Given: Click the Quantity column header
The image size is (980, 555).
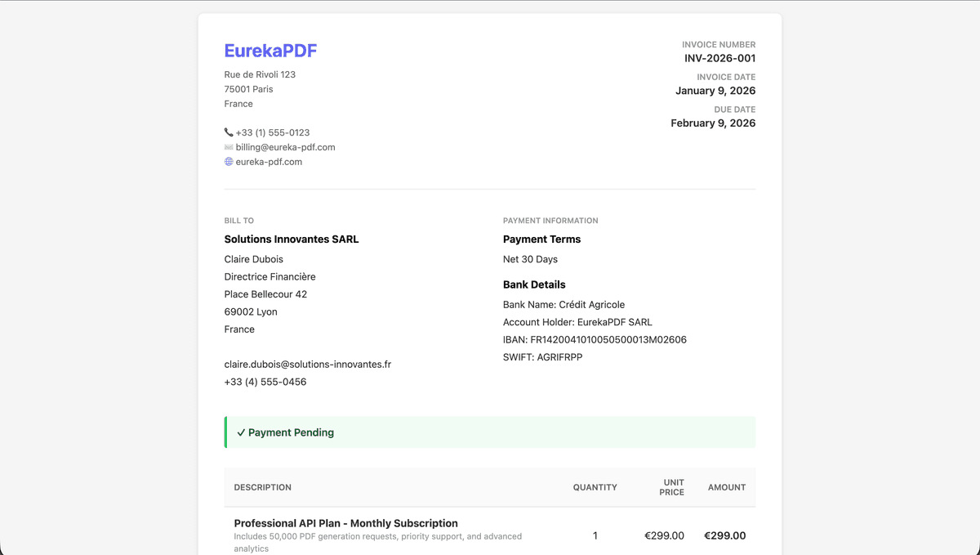Looking at the screenshot, I should tap(595, 487).
